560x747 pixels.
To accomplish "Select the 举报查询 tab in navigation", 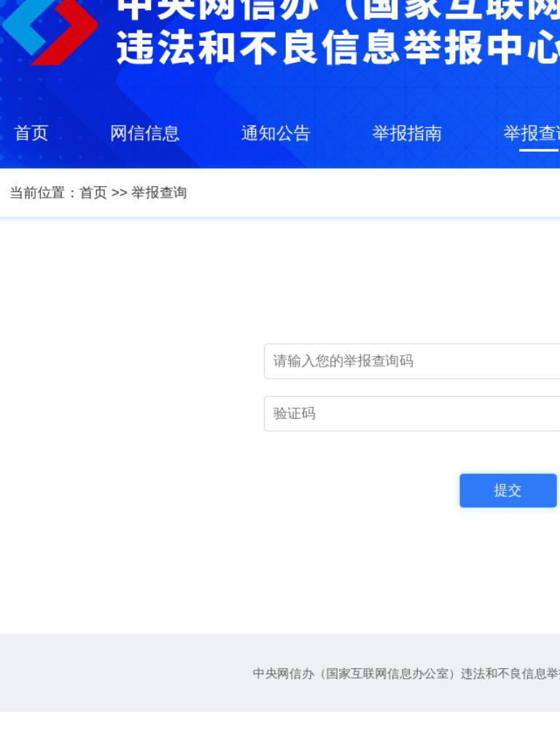I will (x=532, y=133).
